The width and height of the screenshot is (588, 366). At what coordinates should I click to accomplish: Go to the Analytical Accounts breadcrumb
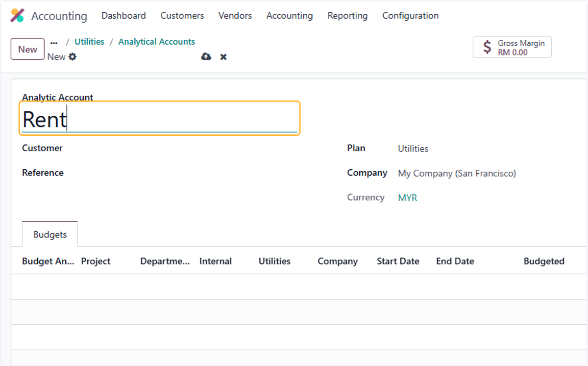tap(157, 42)
